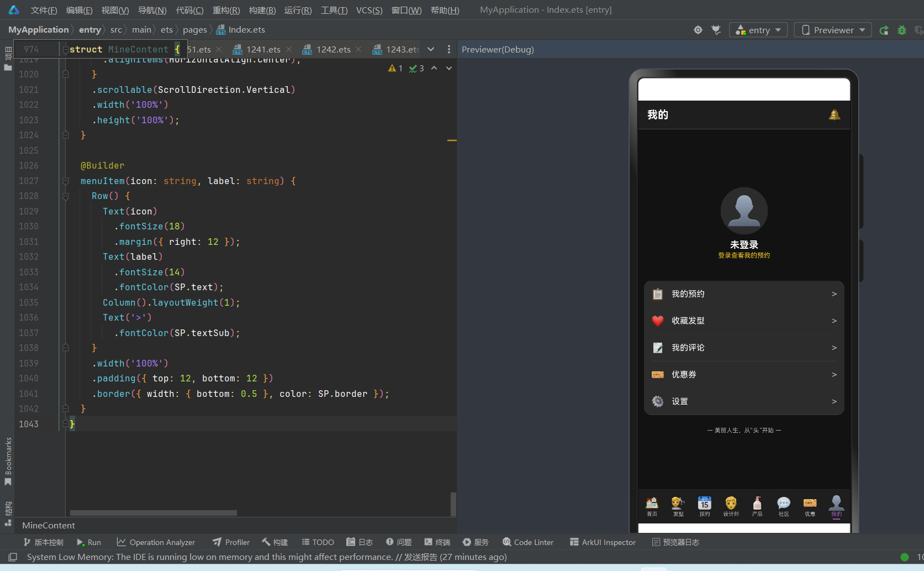This screenshot has height=571, width=924.
Task: Open 优惠券 menu row in preview
Action: coord(744,375)
